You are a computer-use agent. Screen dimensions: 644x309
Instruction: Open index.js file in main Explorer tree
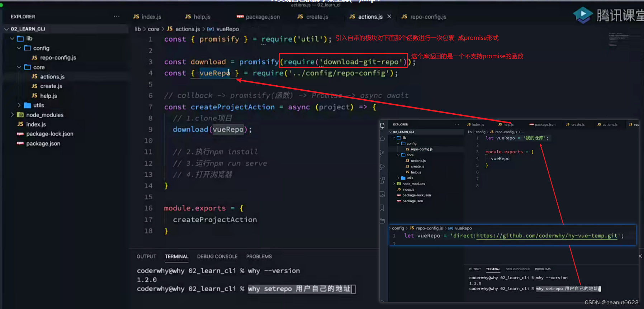coord(36,124)
